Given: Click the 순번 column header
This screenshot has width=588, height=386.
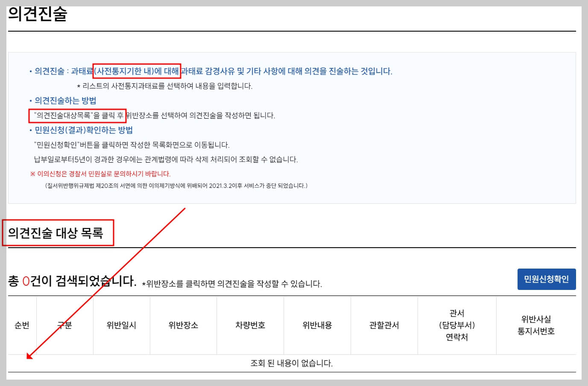Looking at the screenshot, I should 21,325.
